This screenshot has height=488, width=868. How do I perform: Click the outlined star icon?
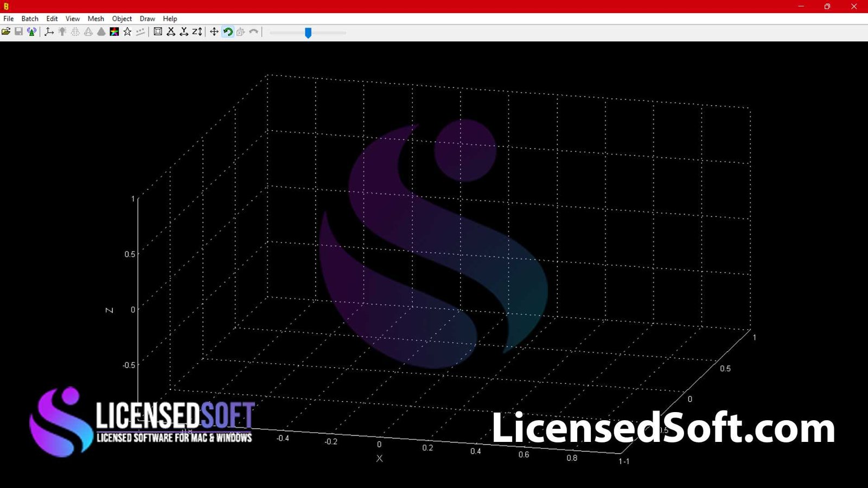(127, 32)
